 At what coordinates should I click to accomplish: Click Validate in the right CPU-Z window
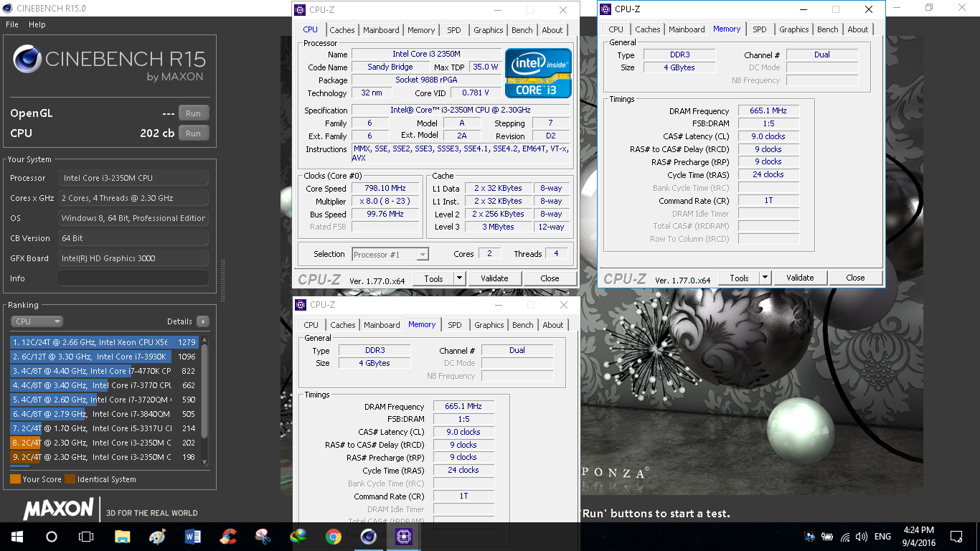[800, 278]
